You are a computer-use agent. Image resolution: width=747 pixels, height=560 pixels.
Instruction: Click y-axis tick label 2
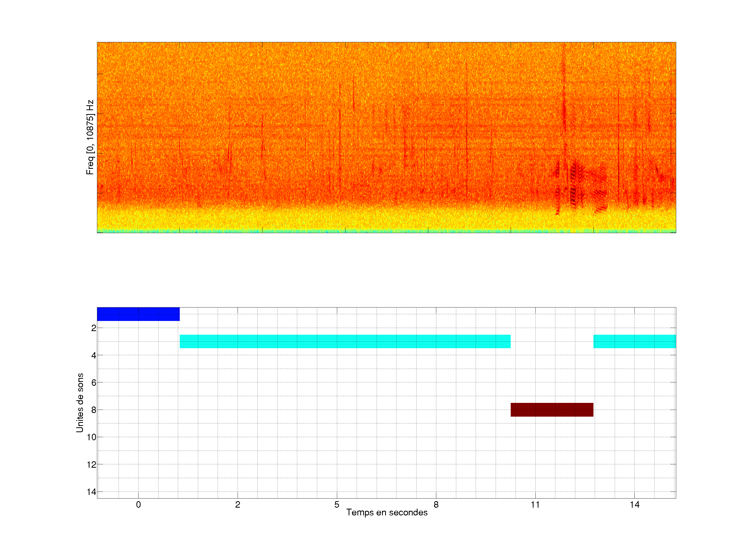(94, 328)
